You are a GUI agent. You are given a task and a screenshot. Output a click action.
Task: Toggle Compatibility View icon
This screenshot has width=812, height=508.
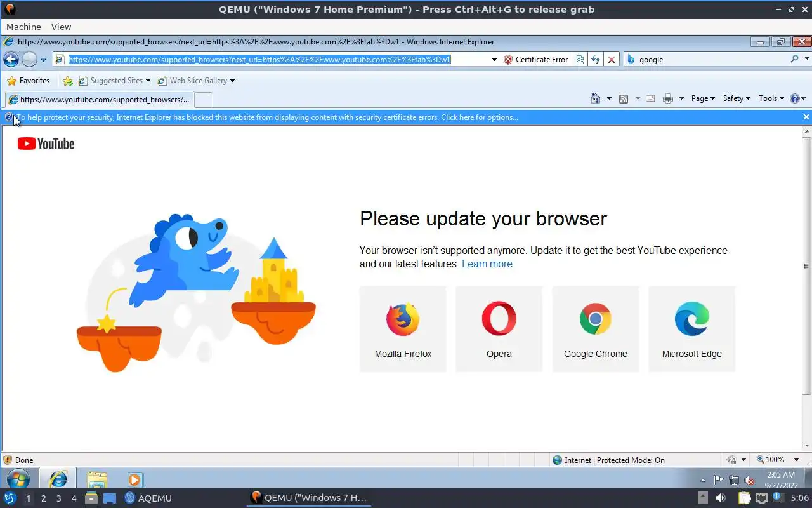579,60
